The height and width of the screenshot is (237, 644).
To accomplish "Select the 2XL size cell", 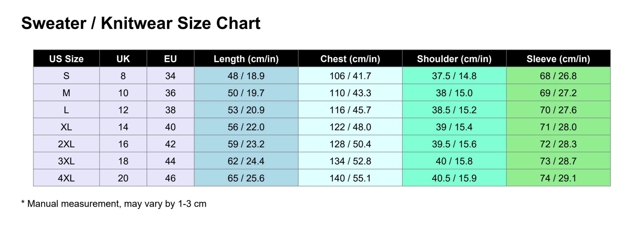I will 66,144.
